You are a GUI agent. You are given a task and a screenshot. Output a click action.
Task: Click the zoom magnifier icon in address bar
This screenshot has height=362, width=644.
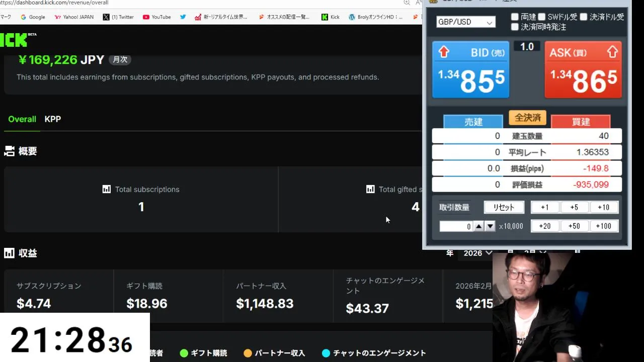click(407, 3)
